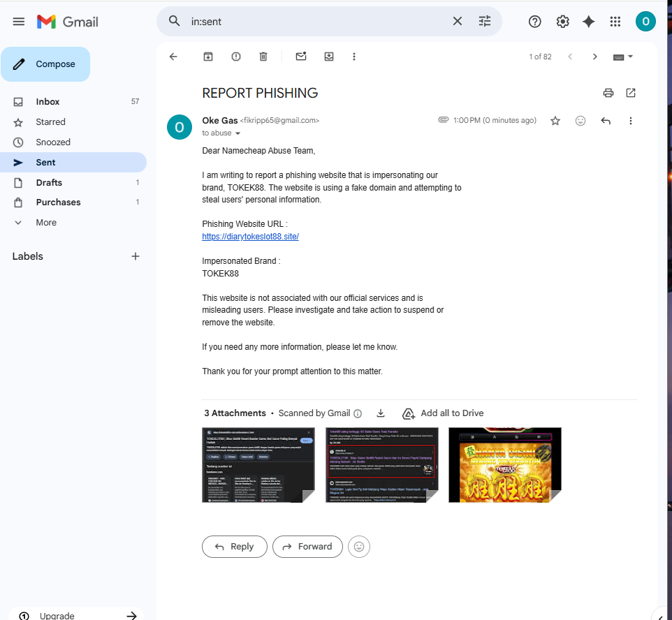Viewport: 672px width, 620px height.
Task: Click the Upgrade storage button
Action: 76,615
